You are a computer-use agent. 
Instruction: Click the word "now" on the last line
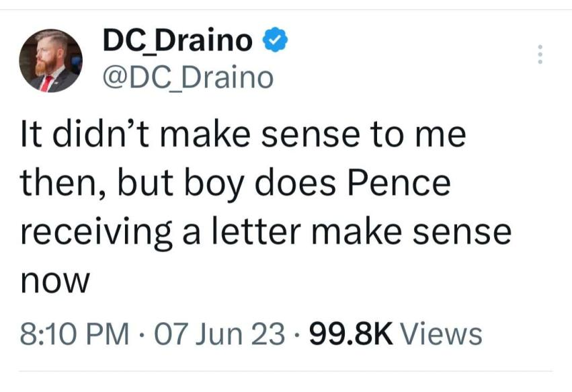point(56,279)
